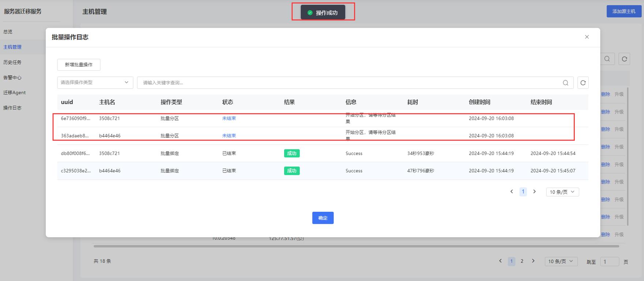Click the background horizontal scrollbar
This screenshot has width=644, height=281.
point(356,246)
